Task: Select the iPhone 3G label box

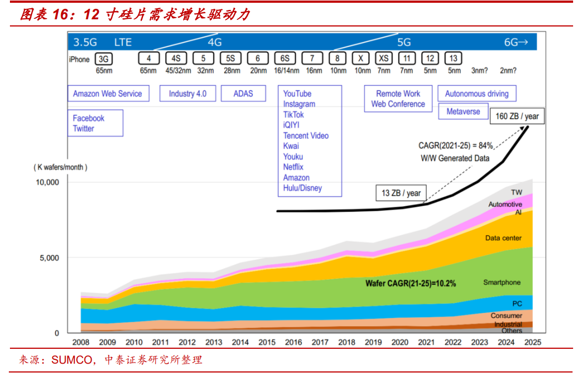Action: tap(103, 58)
